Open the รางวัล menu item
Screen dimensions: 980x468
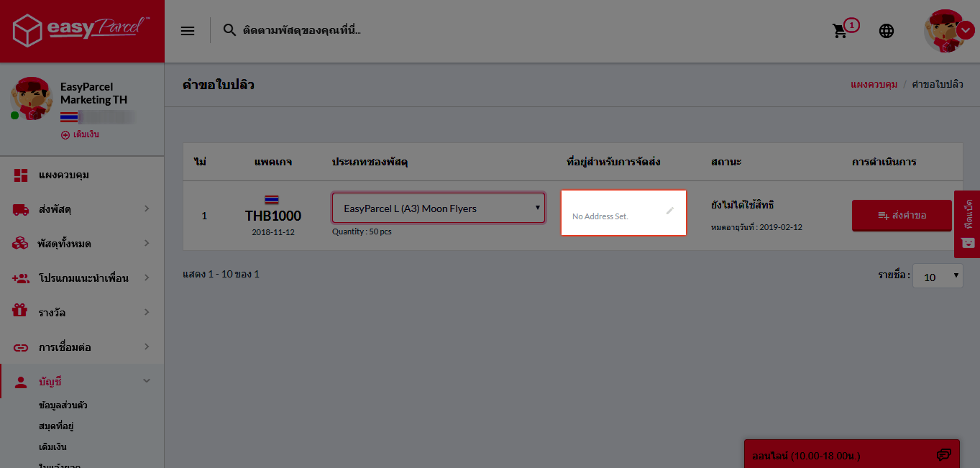coord(52,313)
